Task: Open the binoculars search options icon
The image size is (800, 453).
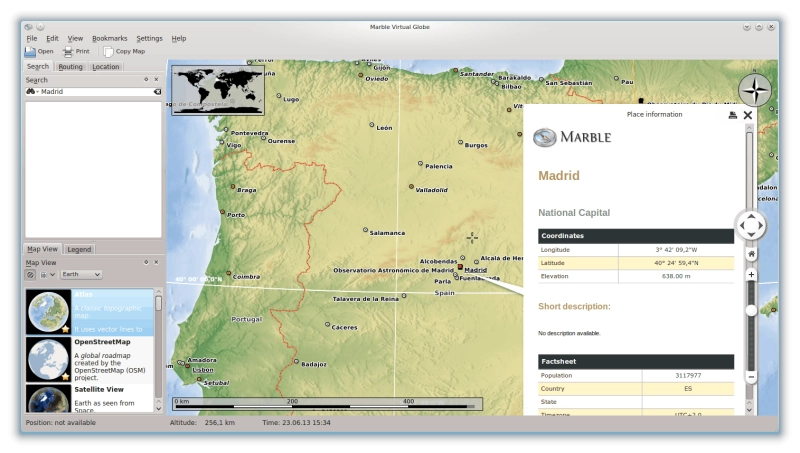Action: (x=31, y=92)
